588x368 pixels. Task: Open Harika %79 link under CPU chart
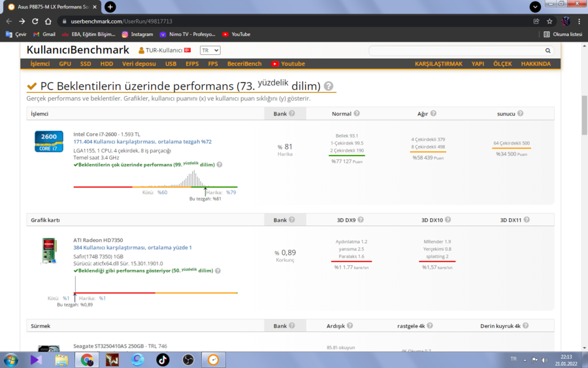(x=231, y=192)
